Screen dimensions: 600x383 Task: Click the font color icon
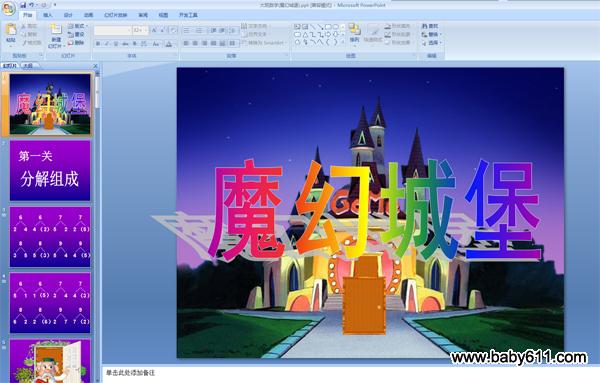coord(169,44)
